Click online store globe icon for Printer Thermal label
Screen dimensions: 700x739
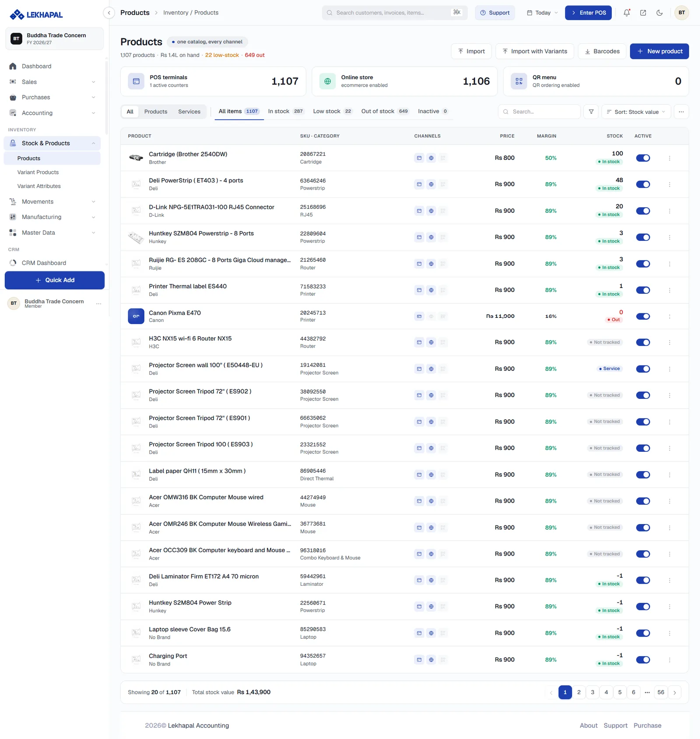pos(431,290)
